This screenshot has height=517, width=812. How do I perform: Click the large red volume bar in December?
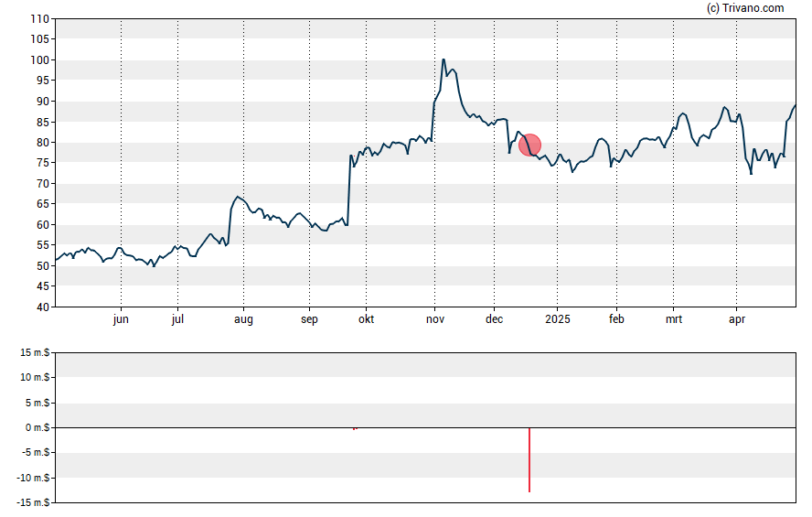tap(529, 459)
